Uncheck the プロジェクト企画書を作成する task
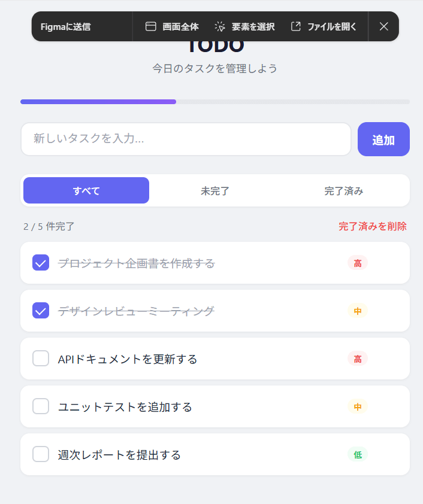The image size is (423, 504). click(41, 263)
